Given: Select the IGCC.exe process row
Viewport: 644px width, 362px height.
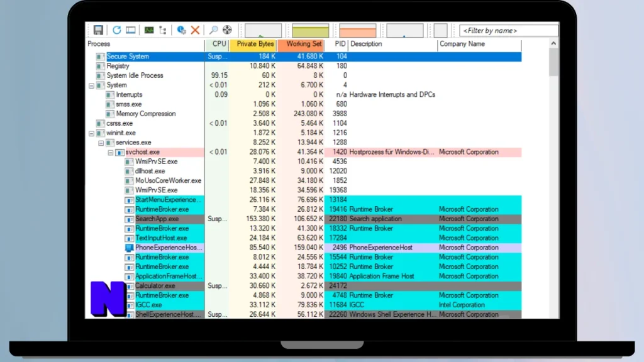Looking at the screenshot, I should (304, 305).
